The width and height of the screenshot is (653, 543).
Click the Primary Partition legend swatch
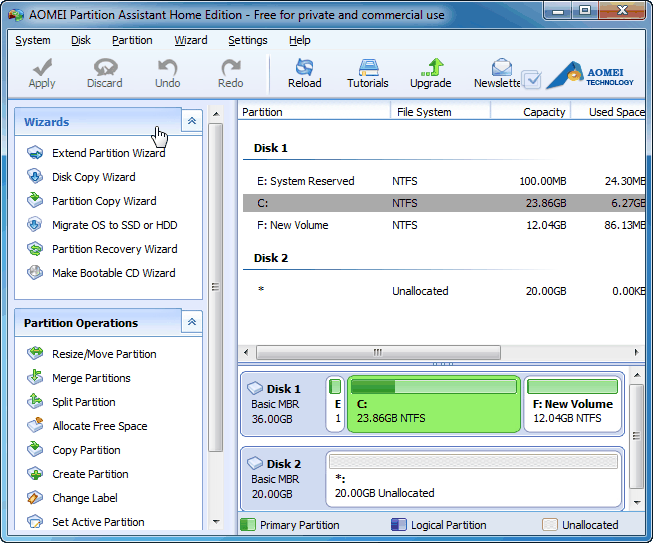coord(248,525)
